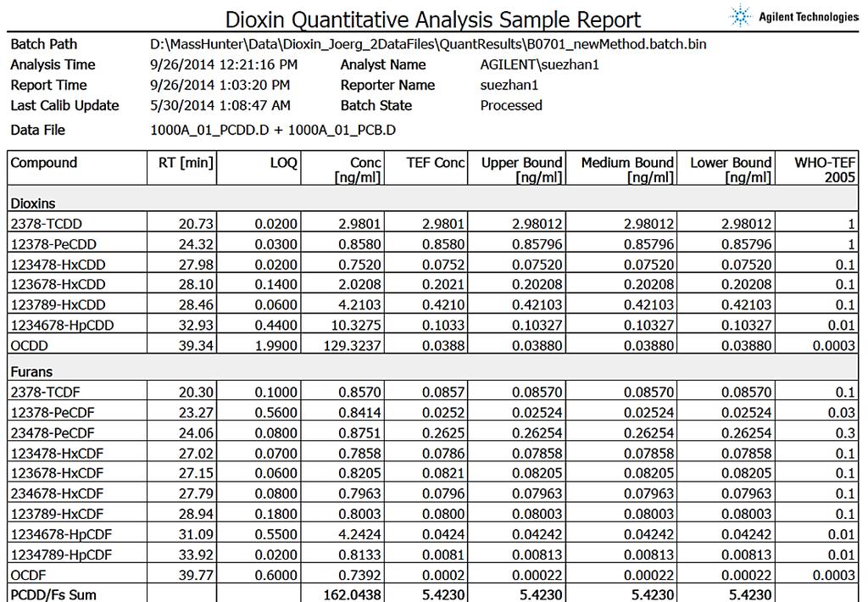Click the OCDD retention time 39.34
Screen dimensions: 868x602
196,346
